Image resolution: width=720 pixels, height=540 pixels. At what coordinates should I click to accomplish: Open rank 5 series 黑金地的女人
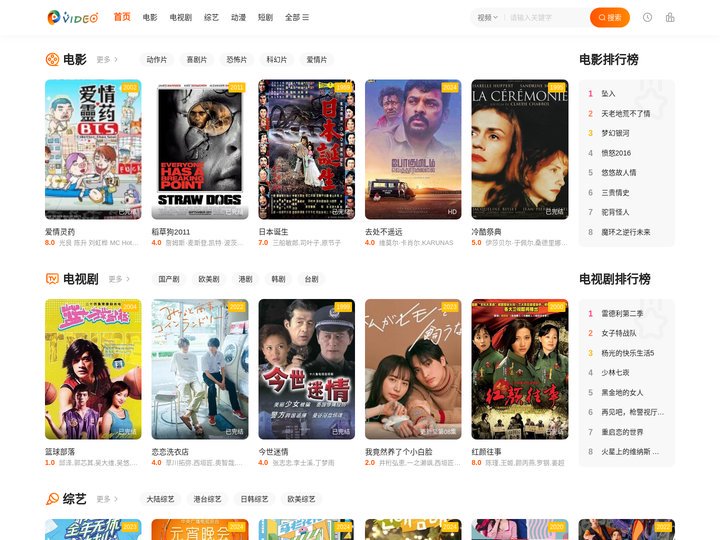[x=622, y=393]
